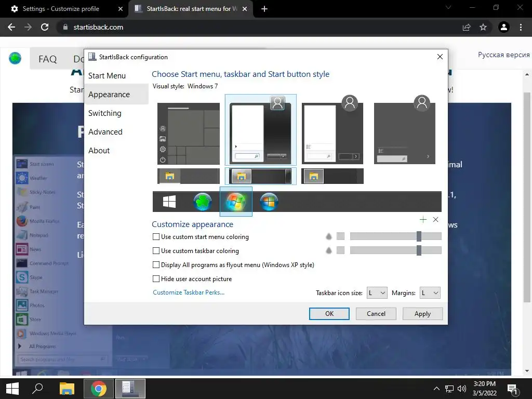532x399 pixels.
Task: Open the Advanced section
Action: [x=105, y=131]
